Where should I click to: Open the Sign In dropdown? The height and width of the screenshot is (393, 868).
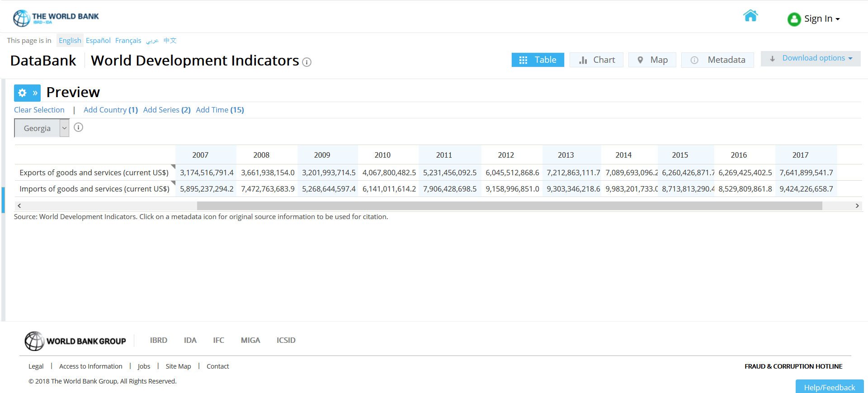(822, 19)
